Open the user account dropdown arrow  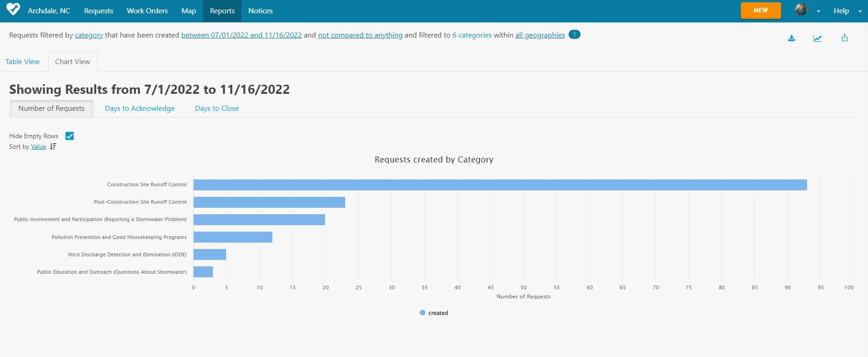tap(818, 11)
